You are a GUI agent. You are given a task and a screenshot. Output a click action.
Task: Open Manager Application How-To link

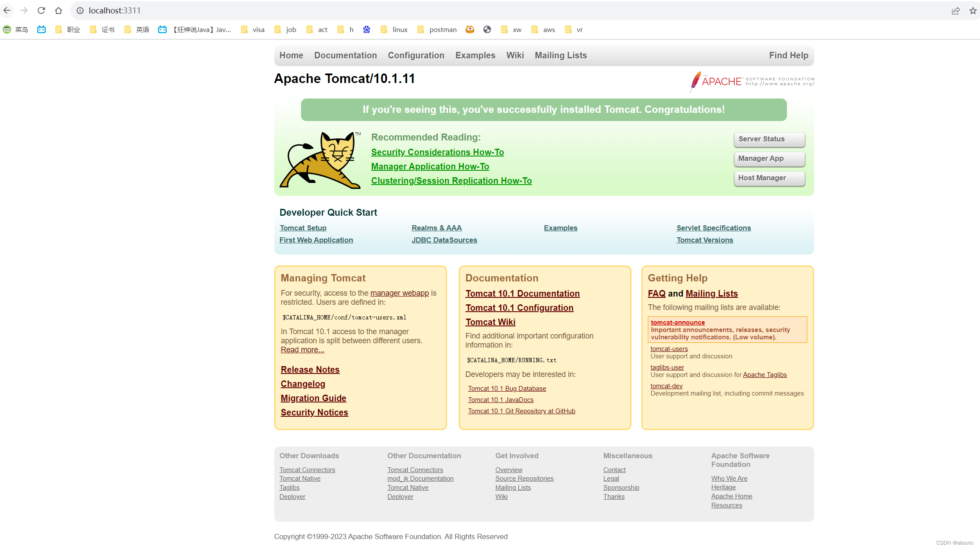point(430,166)
